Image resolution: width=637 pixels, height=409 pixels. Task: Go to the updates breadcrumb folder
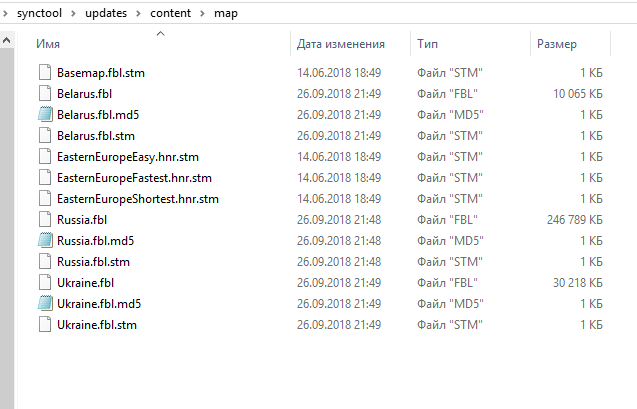106,13
